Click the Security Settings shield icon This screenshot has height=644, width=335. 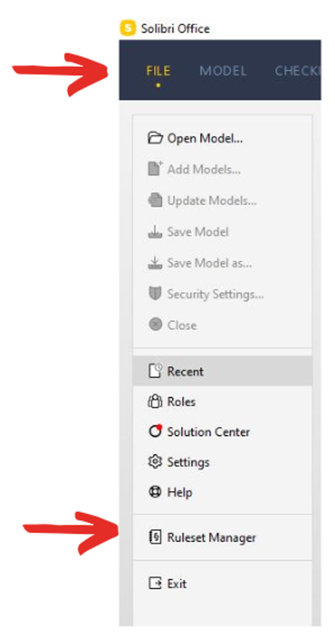(155, 294)
